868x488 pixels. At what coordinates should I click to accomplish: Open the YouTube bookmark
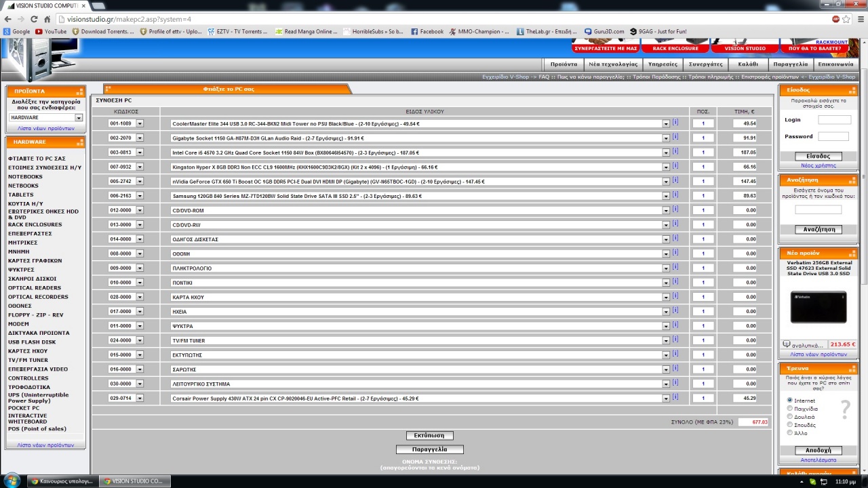pos(51,31)
